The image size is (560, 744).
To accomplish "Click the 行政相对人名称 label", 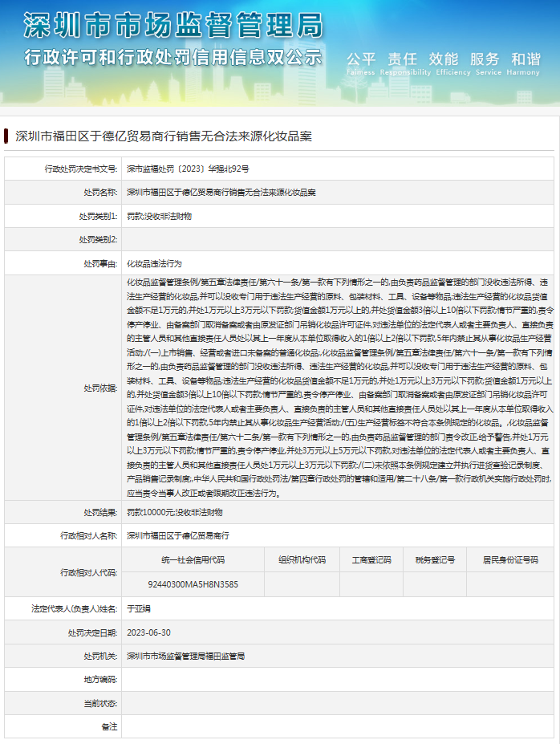I will [x=89, y=535].
